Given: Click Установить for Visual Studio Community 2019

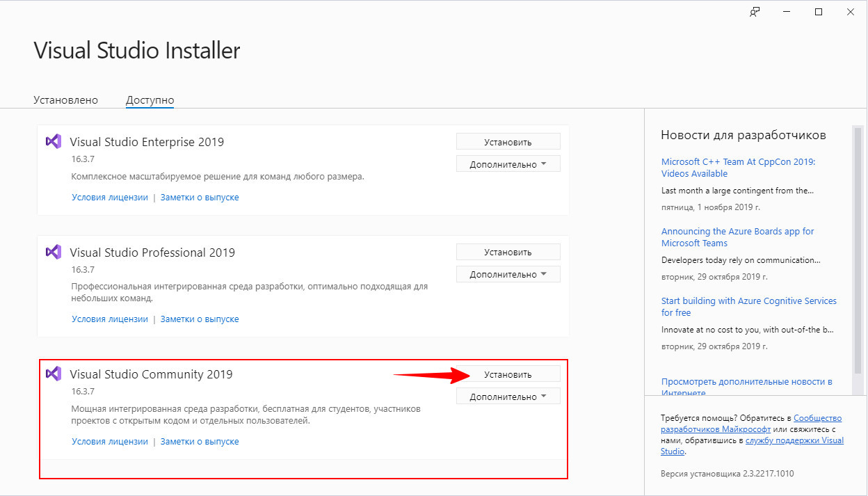Looking at the screenshot, I should 508,374.
